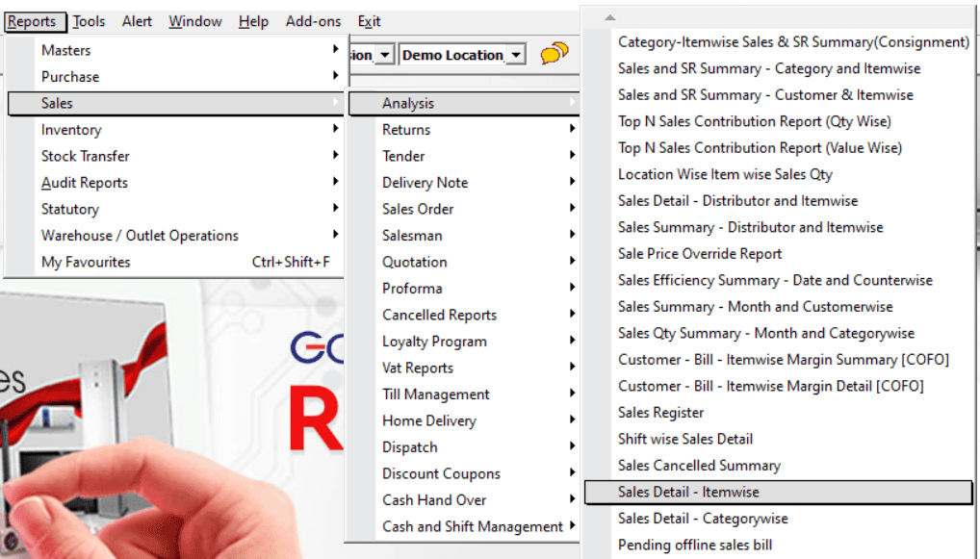980x559 pixels.
Task: Expand the Cash Hand Over submenu
Action: pos(464,500)
